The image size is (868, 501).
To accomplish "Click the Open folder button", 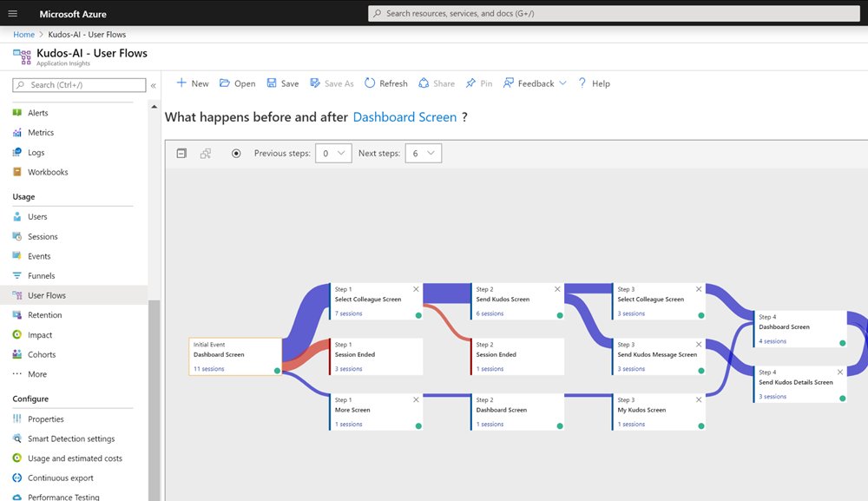I will pos(238,83).
